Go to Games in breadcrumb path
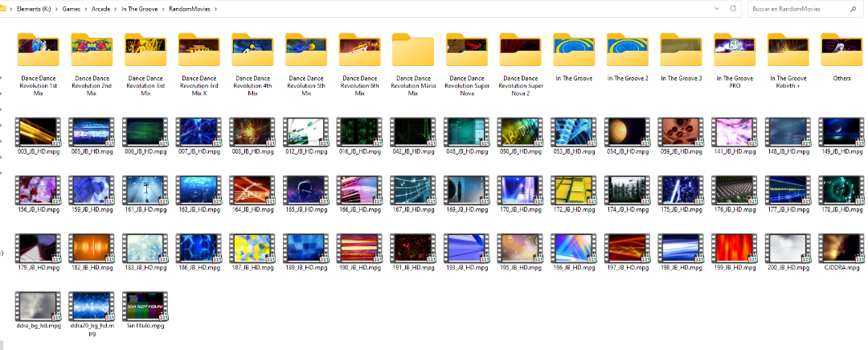868x350 pixels. click(72, 9)
